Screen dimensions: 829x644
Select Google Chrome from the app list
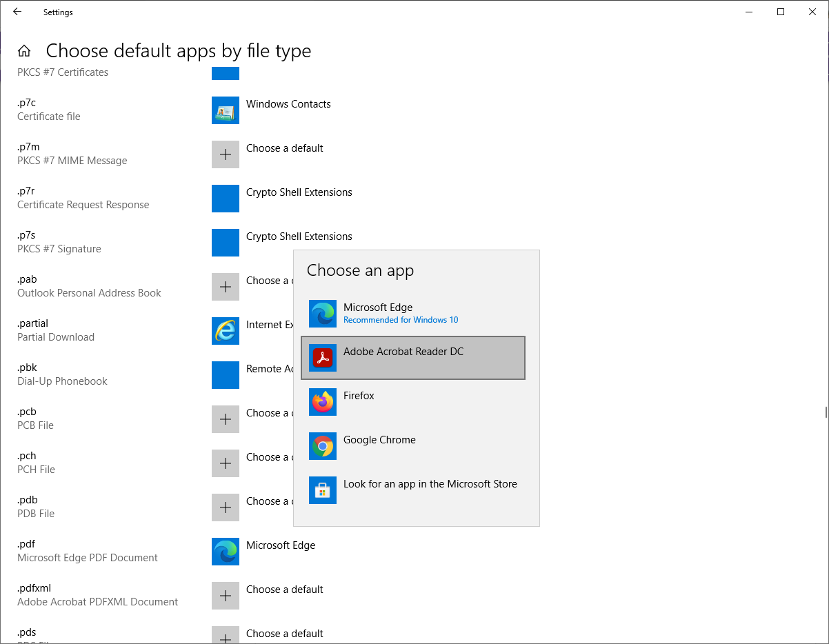point(413,446)
